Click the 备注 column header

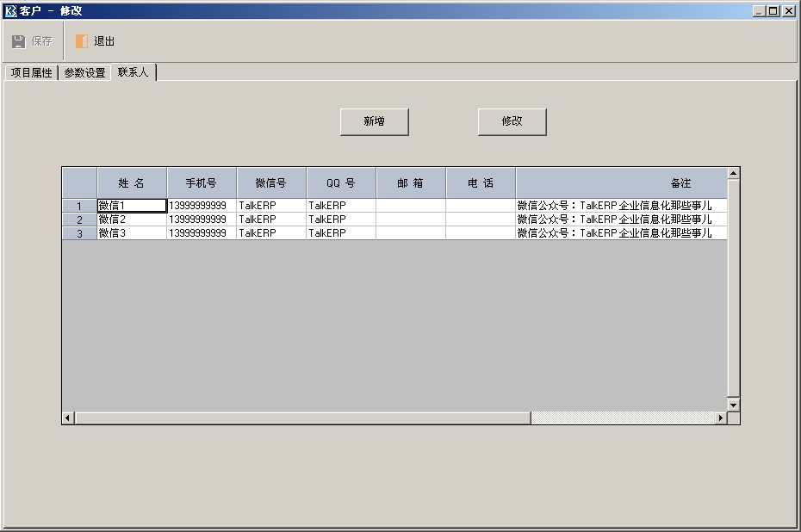(622, 182)
